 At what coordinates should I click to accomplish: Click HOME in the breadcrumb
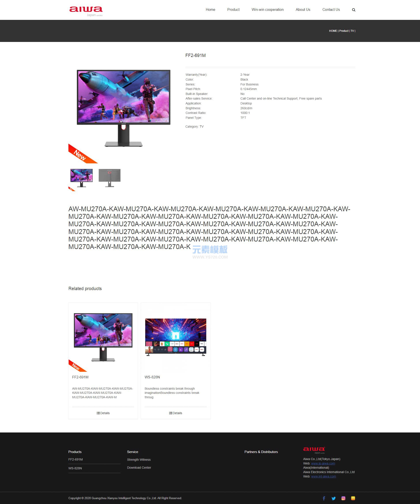333,31
